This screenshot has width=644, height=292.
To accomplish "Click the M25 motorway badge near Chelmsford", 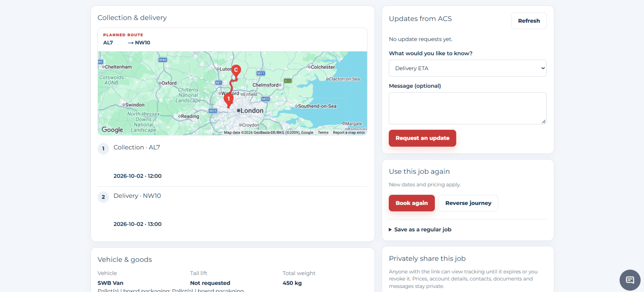I will 266,99.
